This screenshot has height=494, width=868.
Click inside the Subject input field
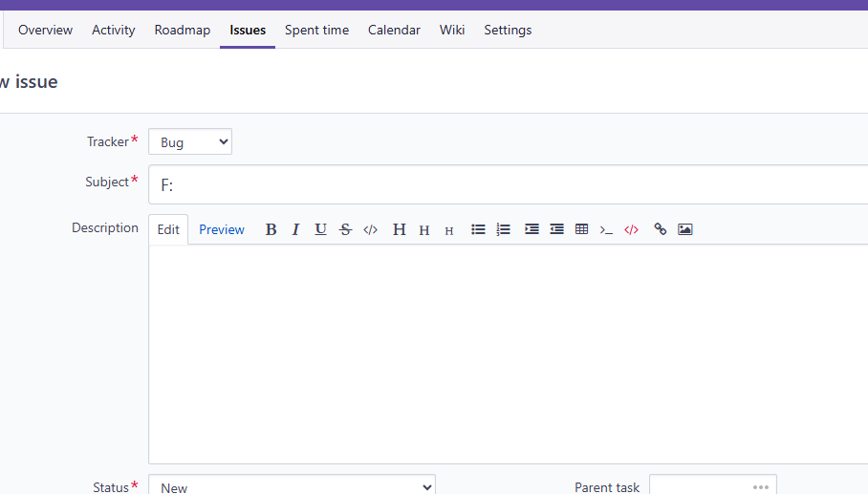click(509, 184)
